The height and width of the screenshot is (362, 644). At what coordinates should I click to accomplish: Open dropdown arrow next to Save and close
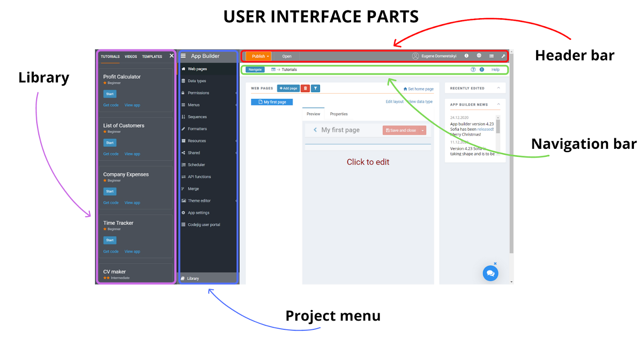423,130
